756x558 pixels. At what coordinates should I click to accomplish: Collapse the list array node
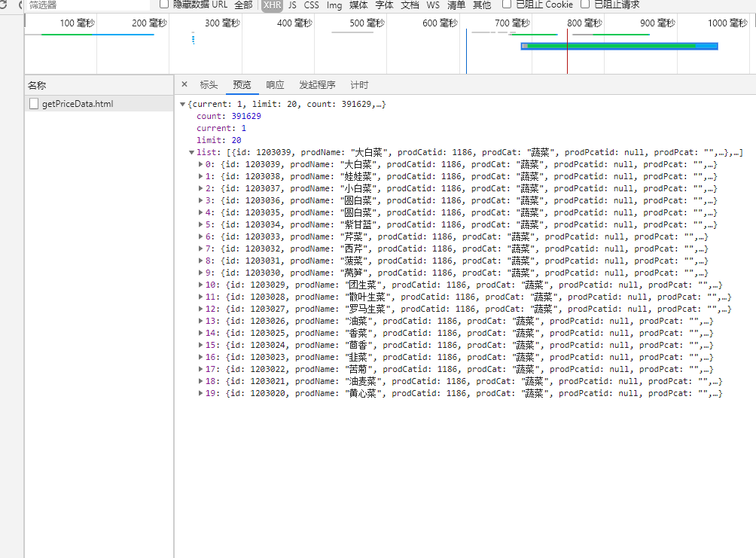coord(192,152)
